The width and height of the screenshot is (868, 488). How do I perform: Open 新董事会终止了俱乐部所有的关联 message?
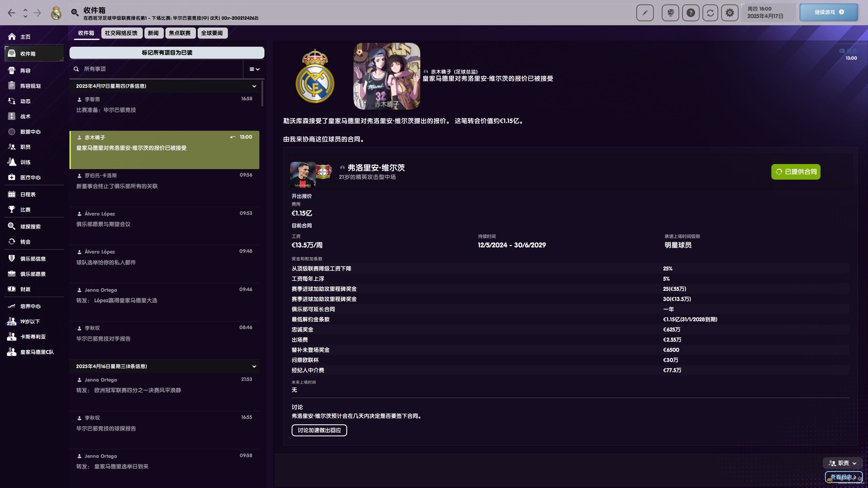164,188
